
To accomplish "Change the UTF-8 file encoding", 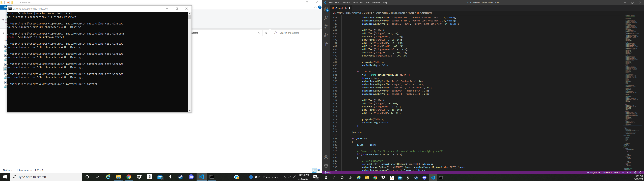I will 617,172.
